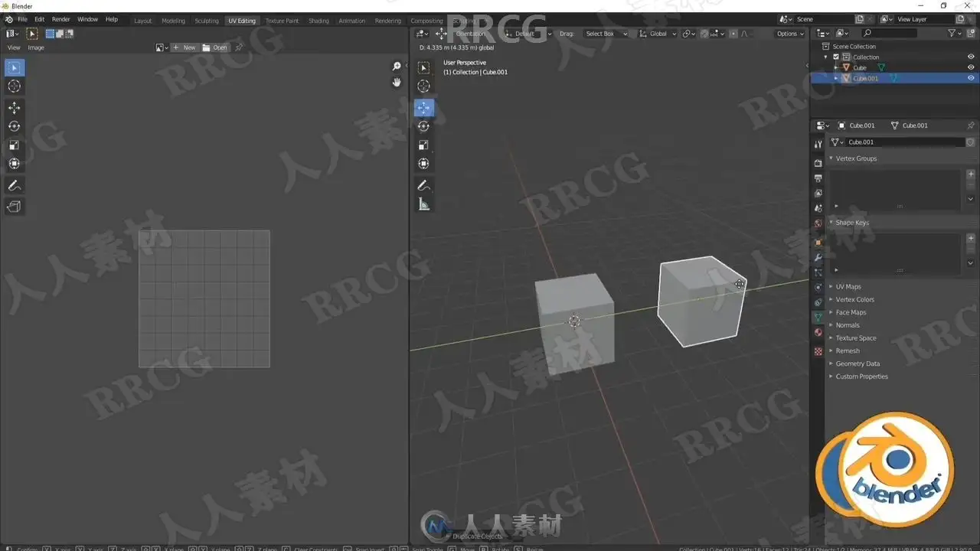This screenshot has width=980, height=551.
Task: Select the Annotate tool in 3D viewport toolbar
Action: coord(423,185)
